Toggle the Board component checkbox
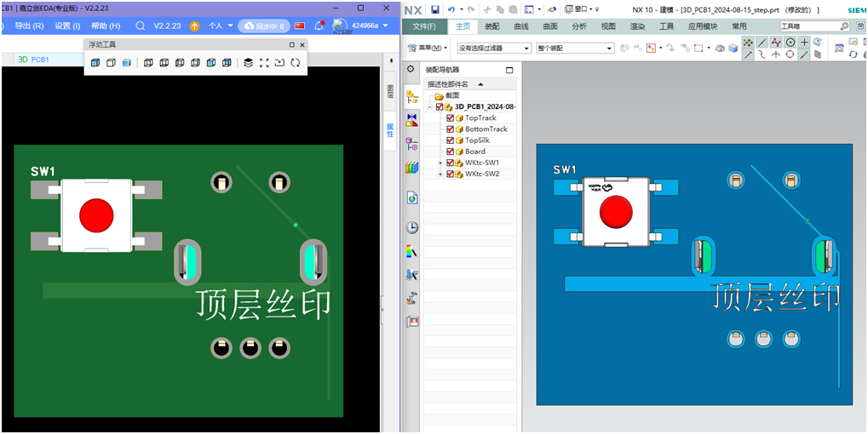Viewport: 868px width, 434px height. pyautogui.click(x=451, y=151)
